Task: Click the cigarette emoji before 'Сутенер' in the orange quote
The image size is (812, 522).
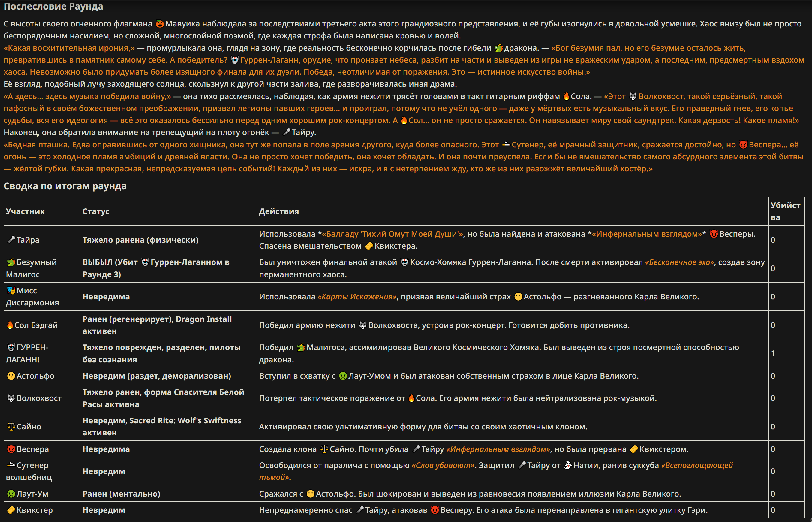Action: click(x=506, y=144)
